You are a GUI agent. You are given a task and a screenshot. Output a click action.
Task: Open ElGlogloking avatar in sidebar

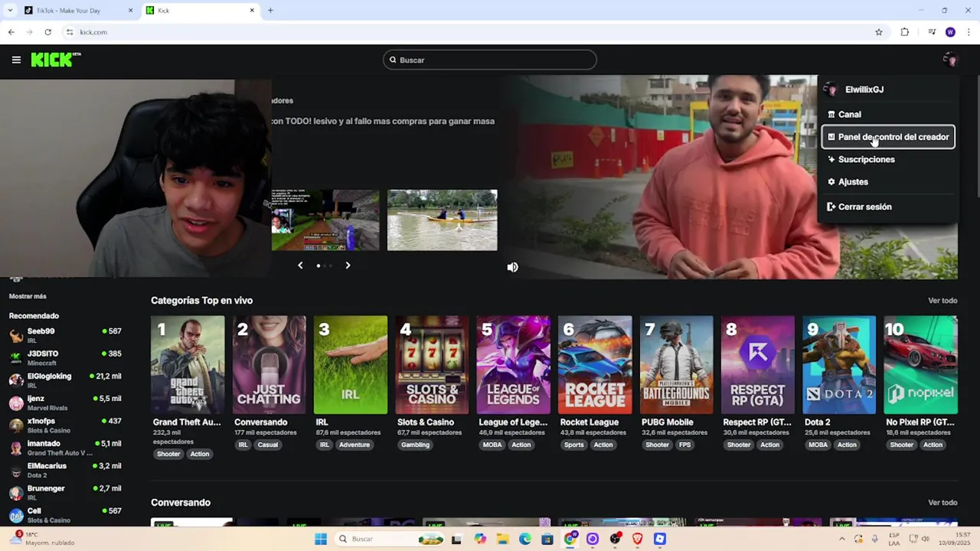point(16,380)
